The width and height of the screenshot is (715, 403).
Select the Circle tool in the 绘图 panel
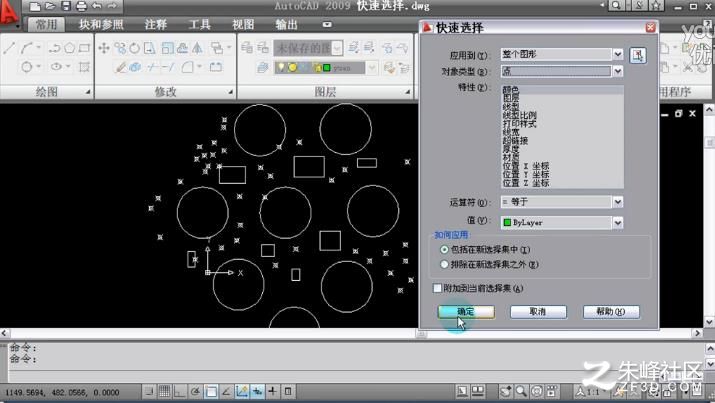(x=27, y=67)
